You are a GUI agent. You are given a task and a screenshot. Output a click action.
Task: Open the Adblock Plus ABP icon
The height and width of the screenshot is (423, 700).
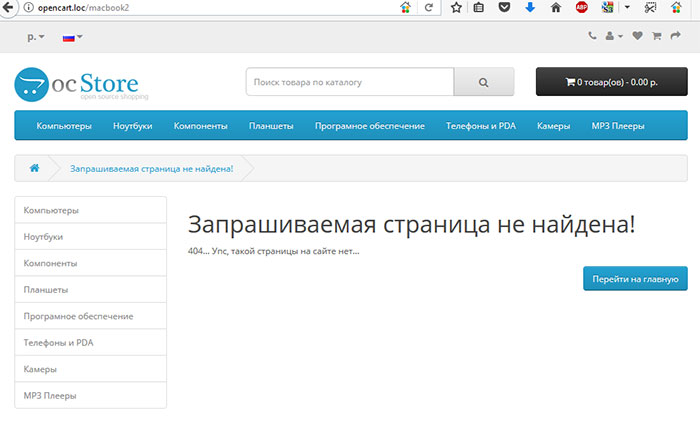[581, 7]
